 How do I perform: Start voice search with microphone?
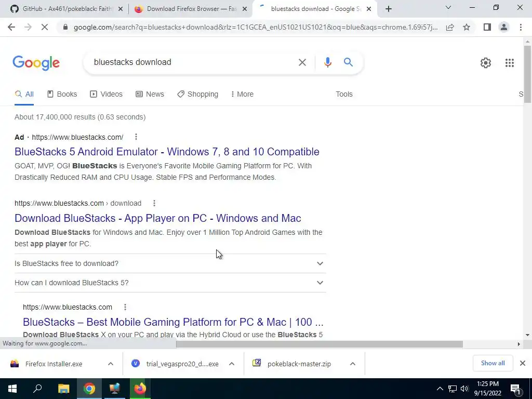point(328,62)
